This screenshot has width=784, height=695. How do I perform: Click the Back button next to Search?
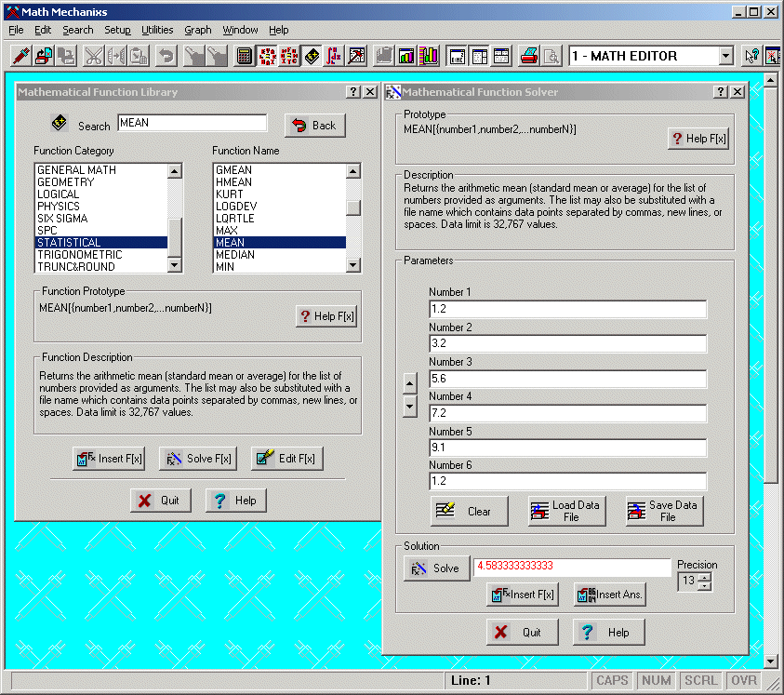pos(315,126)
